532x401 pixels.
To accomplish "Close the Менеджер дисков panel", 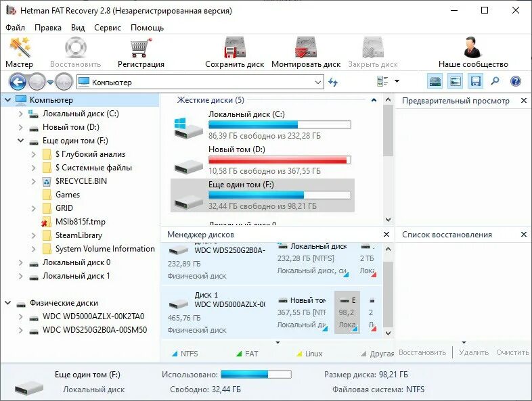I will 386,234.
